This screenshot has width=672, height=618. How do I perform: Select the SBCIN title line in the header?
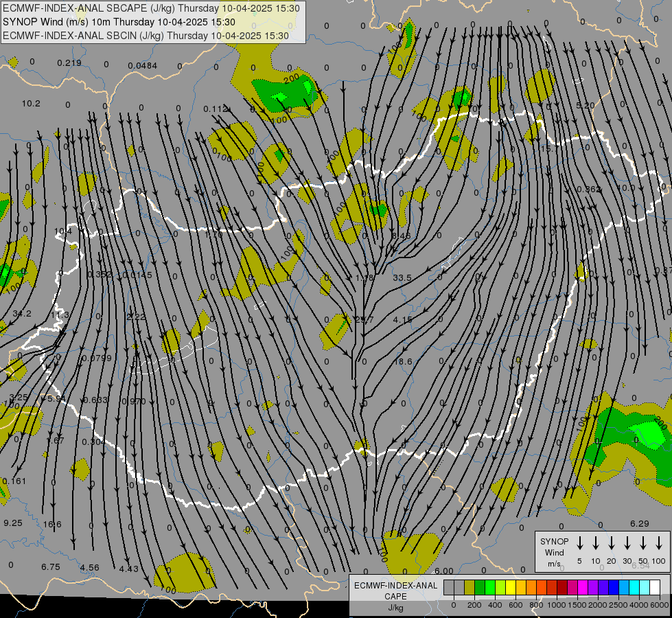tap(146, 36)
